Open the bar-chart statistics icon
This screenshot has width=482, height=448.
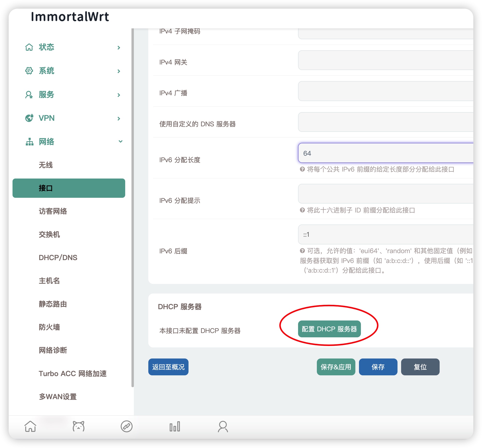tap(175, 427)
